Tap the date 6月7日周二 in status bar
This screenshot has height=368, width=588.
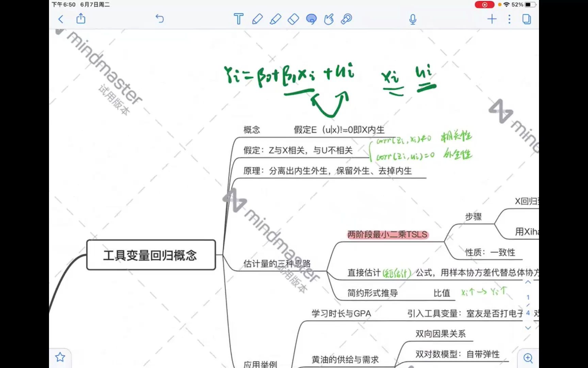pyautogui.click(x=95, y=4)
